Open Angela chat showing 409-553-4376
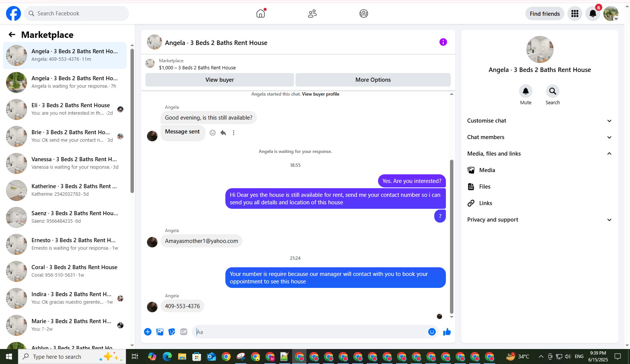The image size is (630, 364). click(65, 55)
